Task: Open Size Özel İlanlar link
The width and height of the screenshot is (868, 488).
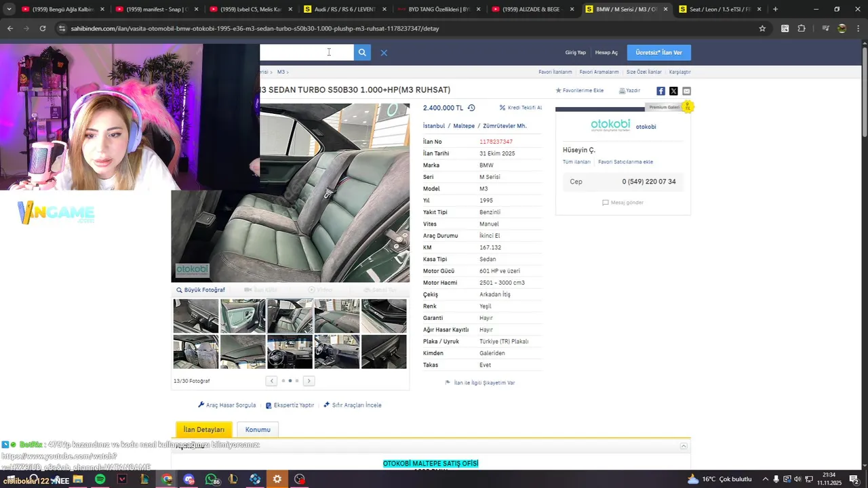Action: click(x=644, y=72)
